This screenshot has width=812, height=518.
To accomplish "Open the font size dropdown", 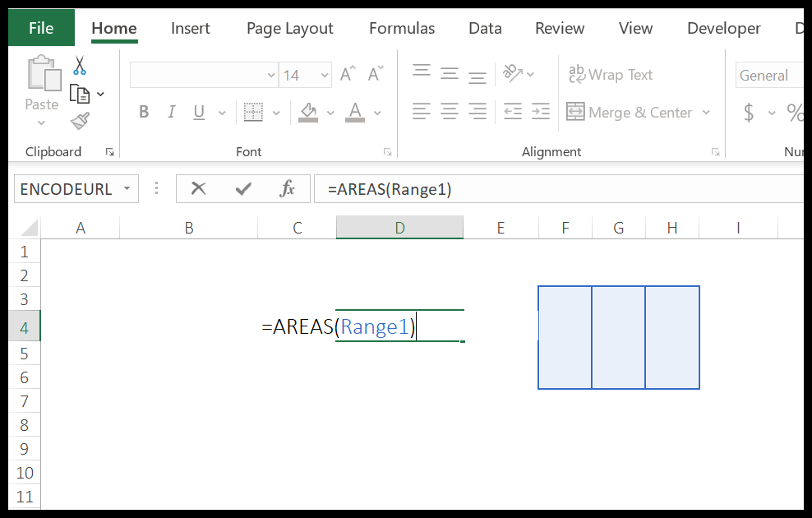I will (323, 75).
